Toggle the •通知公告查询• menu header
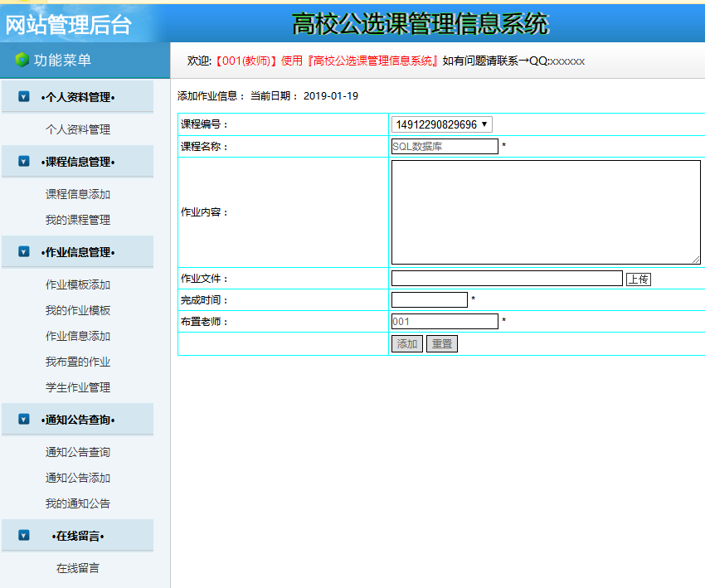705x588 pixels. point(77,420)
